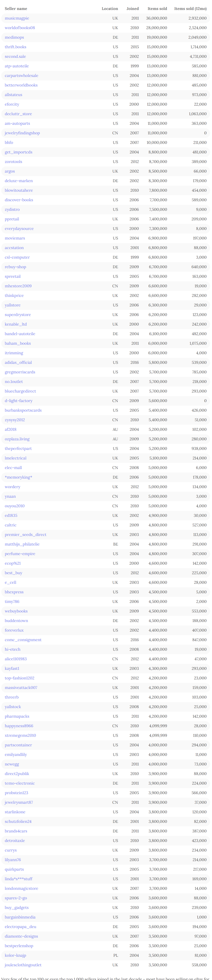The height and width of the screenshot is (980, 212).
Task: Go to betterworldbooks seller page
Action: click(21, 85)
